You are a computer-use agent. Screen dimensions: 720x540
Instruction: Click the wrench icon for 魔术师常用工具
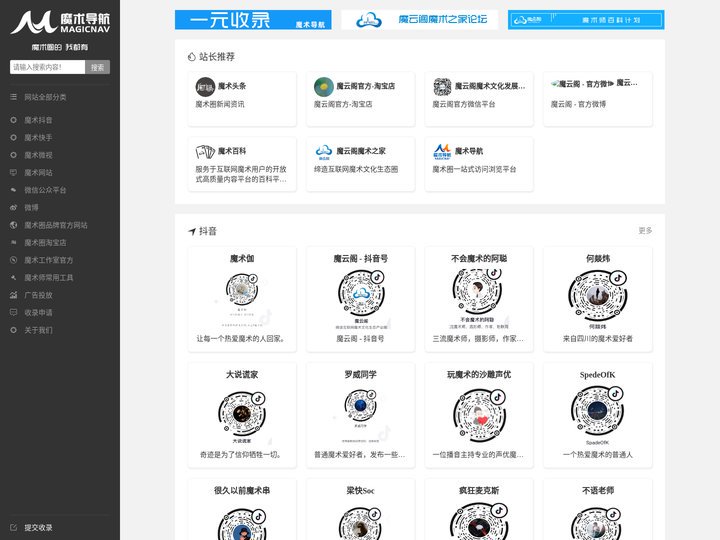14,277
